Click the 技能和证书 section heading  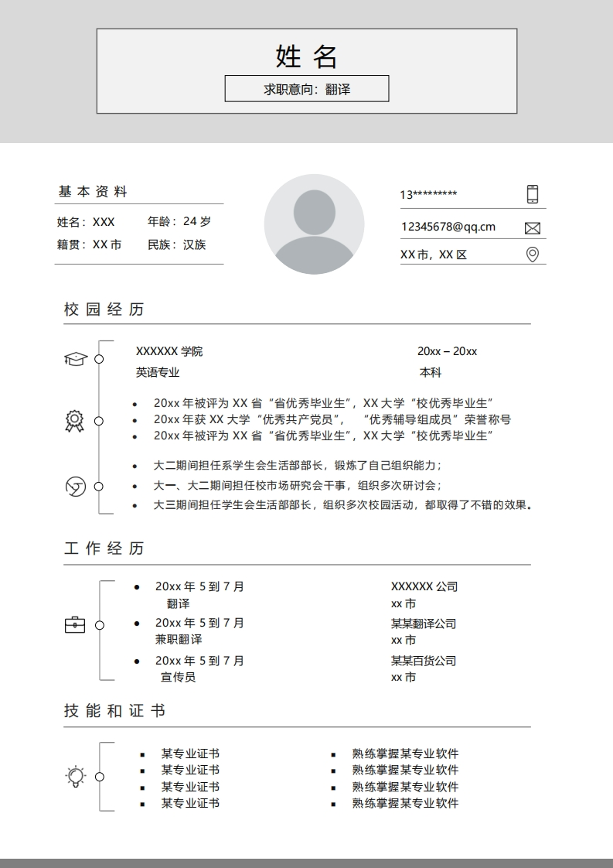click(114, 711)
